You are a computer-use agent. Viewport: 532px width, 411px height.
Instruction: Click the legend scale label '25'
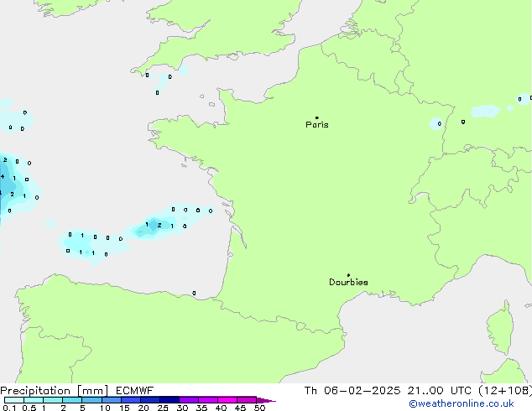point(163,408)
